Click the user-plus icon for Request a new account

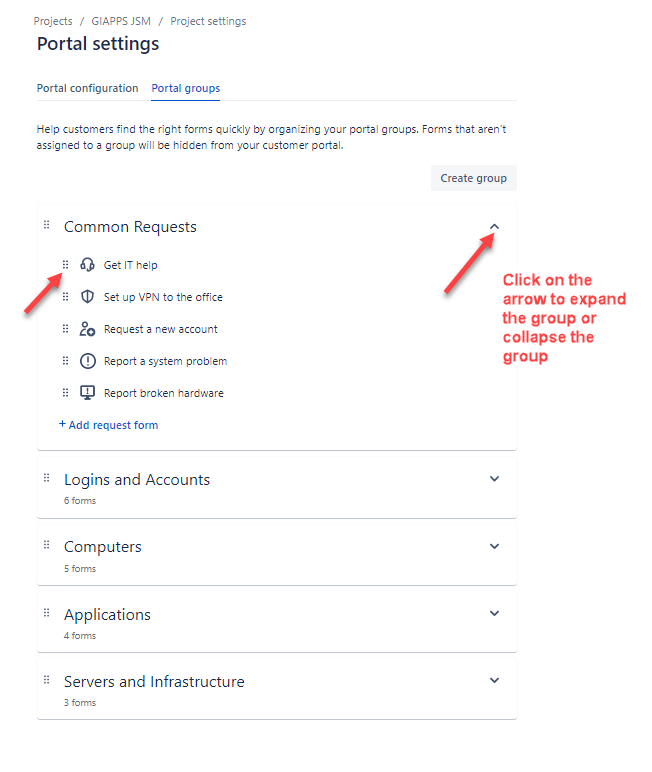(87, 329)
